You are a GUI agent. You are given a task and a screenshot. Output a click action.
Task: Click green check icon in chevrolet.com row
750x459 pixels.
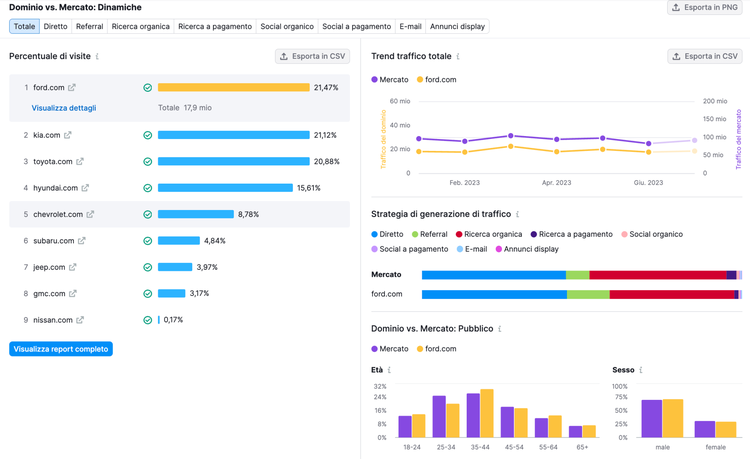pyautogui.click(x=148, y=214)
